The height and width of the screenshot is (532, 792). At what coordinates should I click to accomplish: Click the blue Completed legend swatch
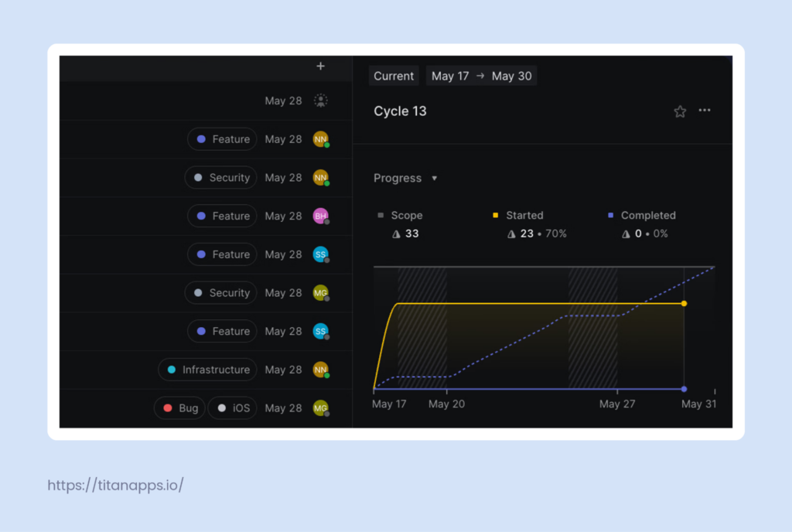pyautogui.click(x=611, y=215)
